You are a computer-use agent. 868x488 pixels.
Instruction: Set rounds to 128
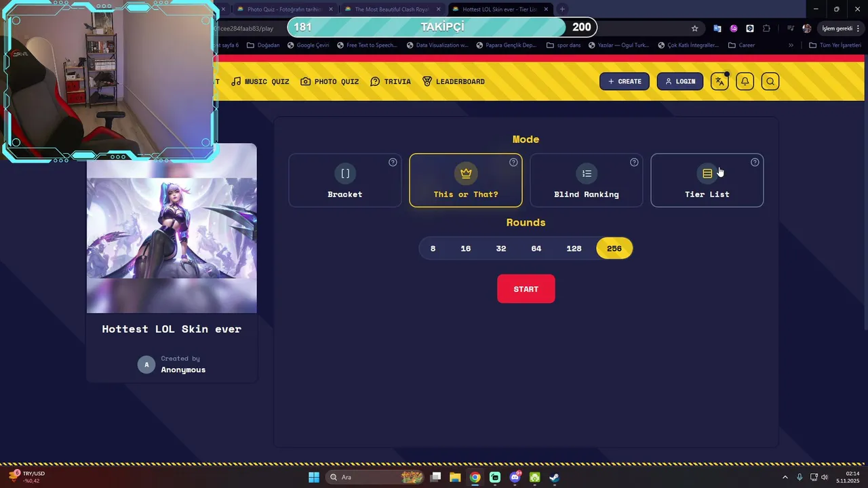click(x=574, y=249)
